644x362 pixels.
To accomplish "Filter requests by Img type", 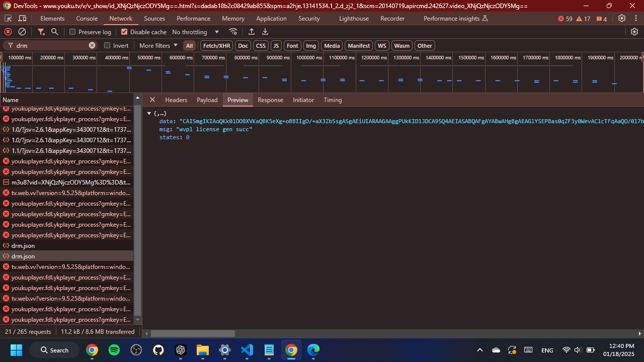I will tap(311, 46).
